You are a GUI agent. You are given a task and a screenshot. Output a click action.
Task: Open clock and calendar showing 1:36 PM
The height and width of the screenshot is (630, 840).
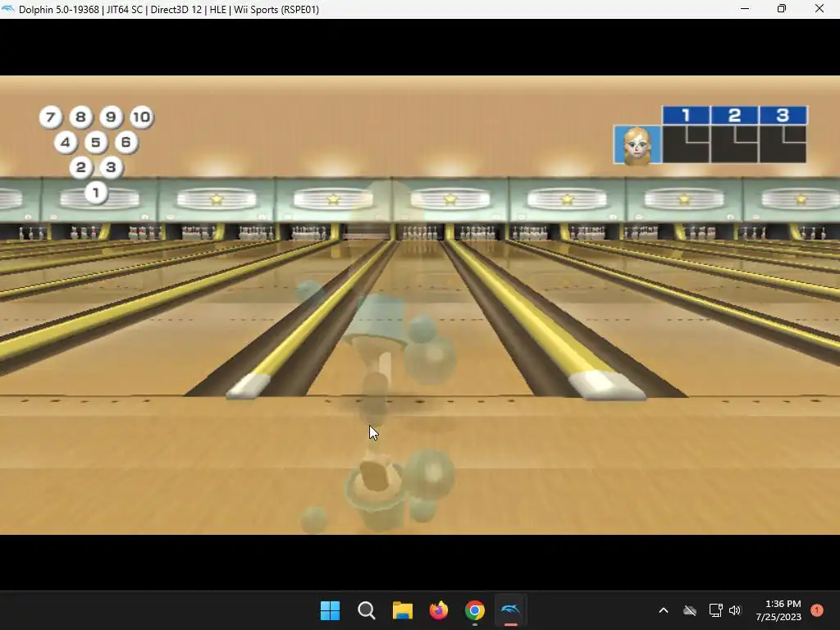pyautogui.click(x=778, y=610)
